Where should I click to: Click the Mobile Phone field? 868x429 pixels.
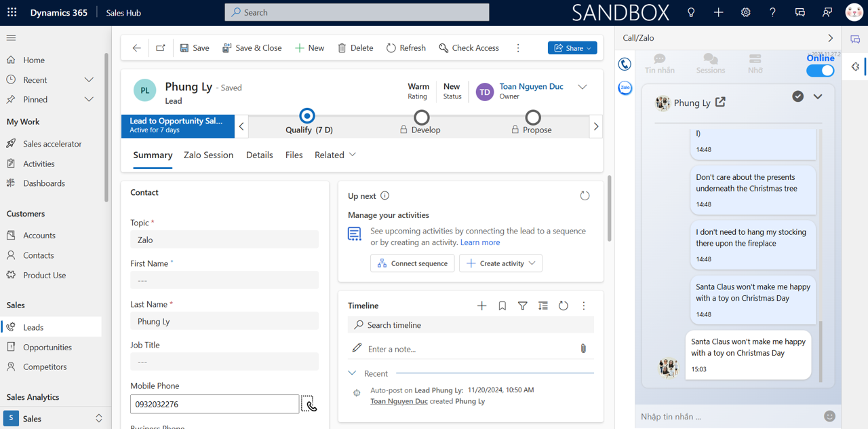[x=214, y=404]
